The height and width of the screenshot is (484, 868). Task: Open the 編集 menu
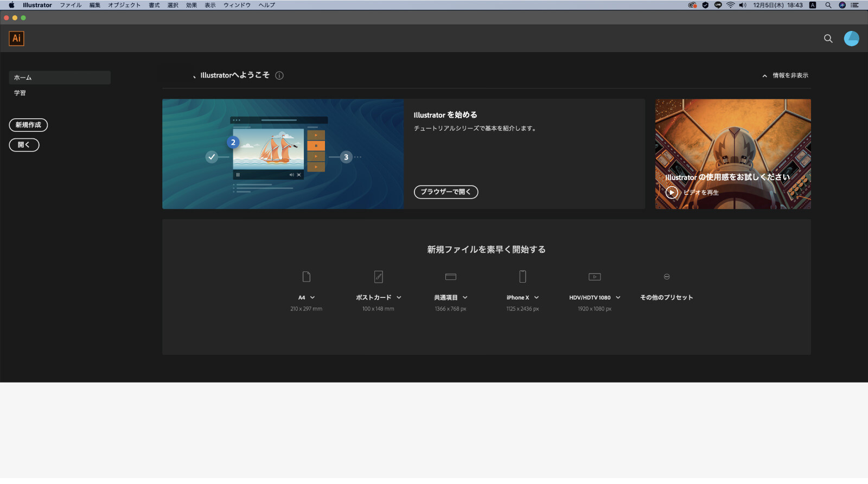click(x=95, y=5)
